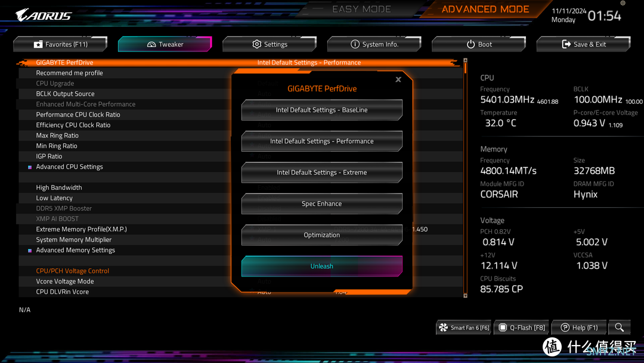Screen dimensions: 644x363
Task: Close the GIGABYTE PerfDrive popup
Action: click(398, 79)
